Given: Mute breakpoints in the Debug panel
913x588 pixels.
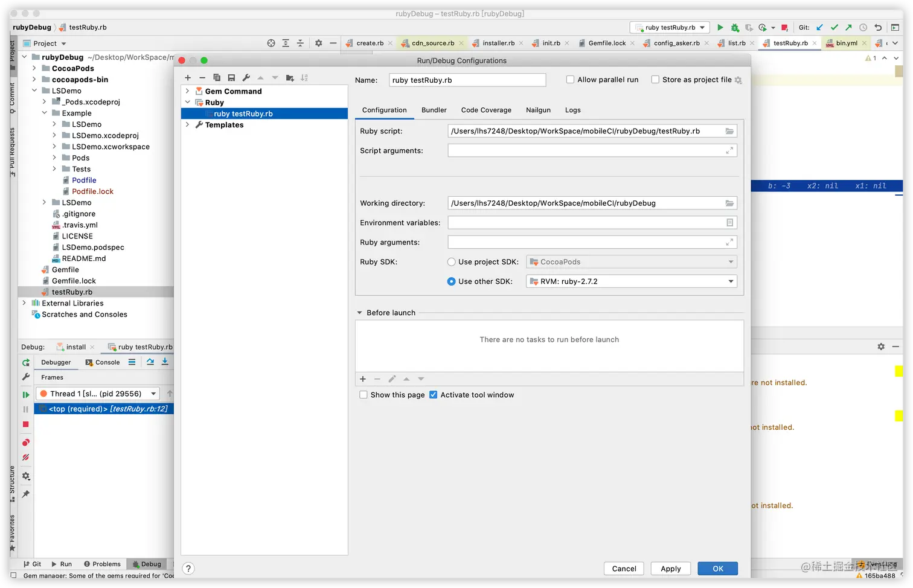Looking at the screenshot, I should pyautogui.click(x=26, y=458).
